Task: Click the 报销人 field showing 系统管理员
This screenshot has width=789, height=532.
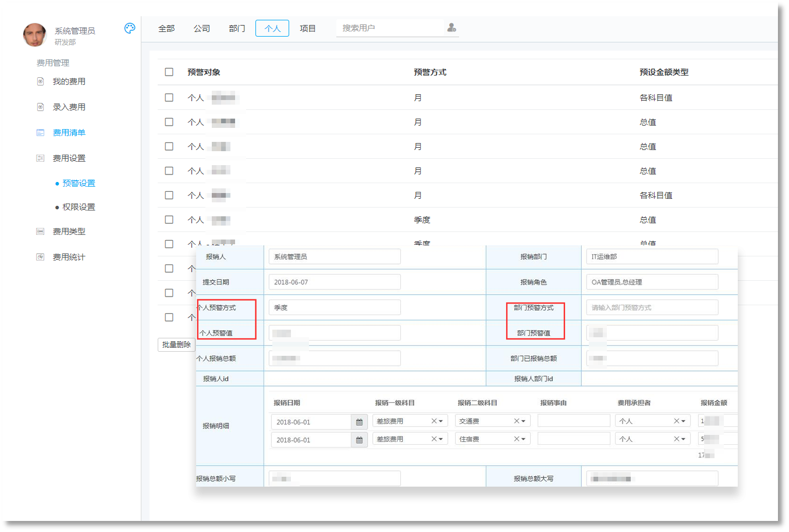Action: [335, 256]
